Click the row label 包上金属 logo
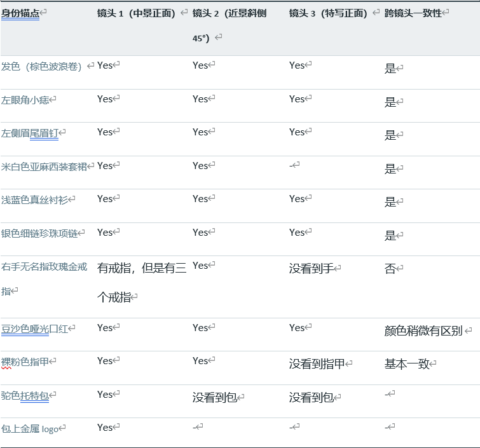480x448 pixels. (30, 429)
